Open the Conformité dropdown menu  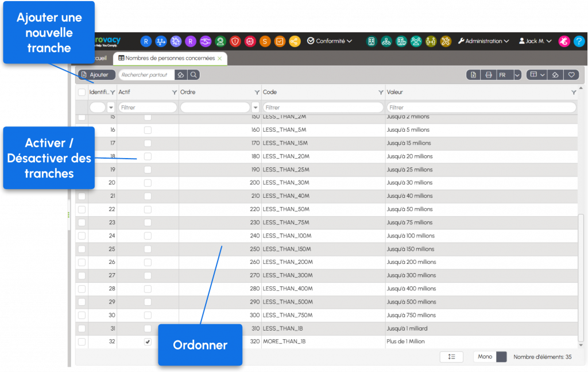click(x=329, y=41)
